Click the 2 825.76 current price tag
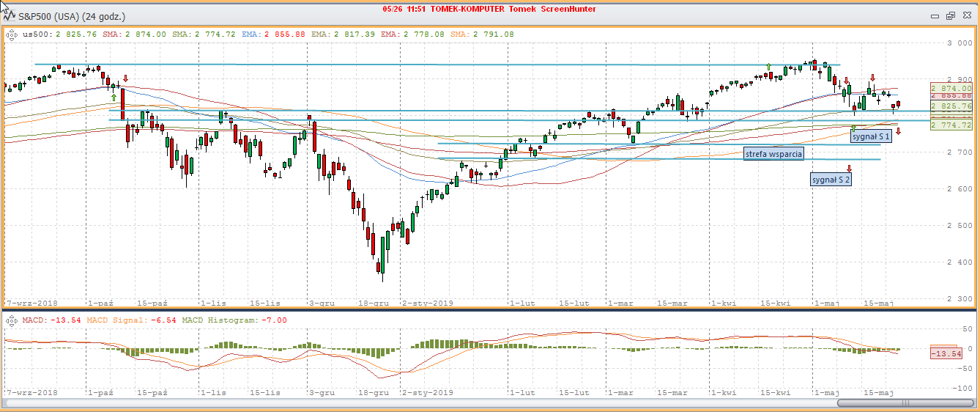This screenshot has width=980, height=412. (951, 106)
